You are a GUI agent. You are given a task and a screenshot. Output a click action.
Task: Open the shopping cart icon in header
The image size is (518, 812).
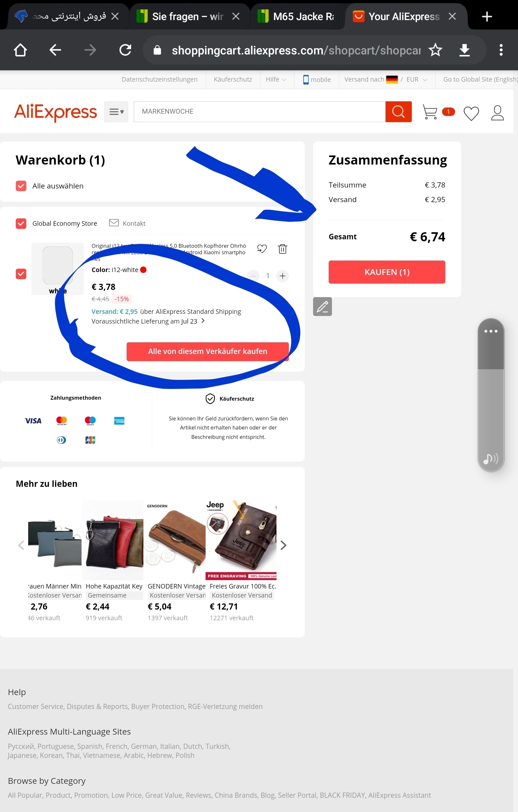pos(430,112)
